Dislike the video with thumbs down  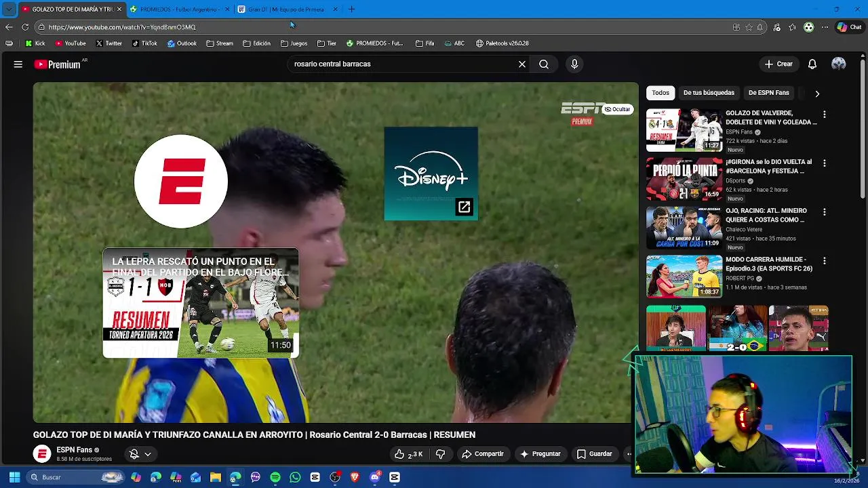point(440,454)
